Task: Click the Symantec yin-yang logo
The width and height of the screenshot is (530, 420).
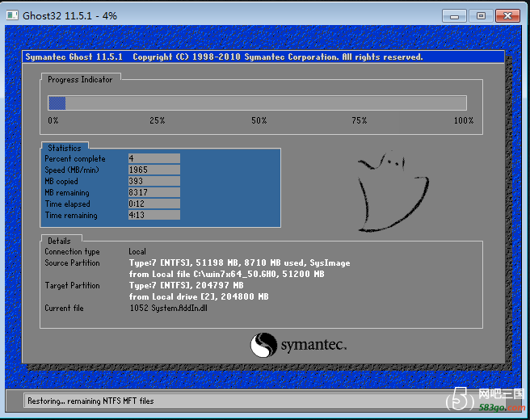Action: click(263, 345)
